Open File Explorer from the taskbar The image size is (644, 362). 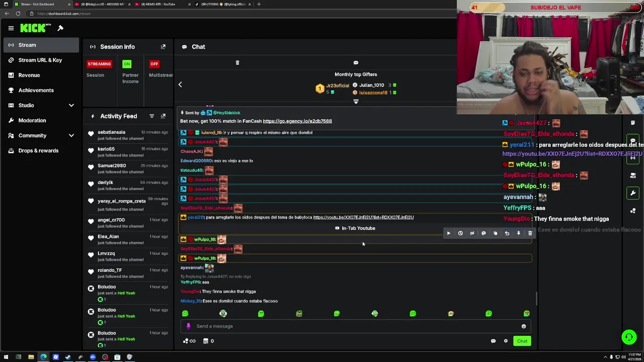click(31, 357)
